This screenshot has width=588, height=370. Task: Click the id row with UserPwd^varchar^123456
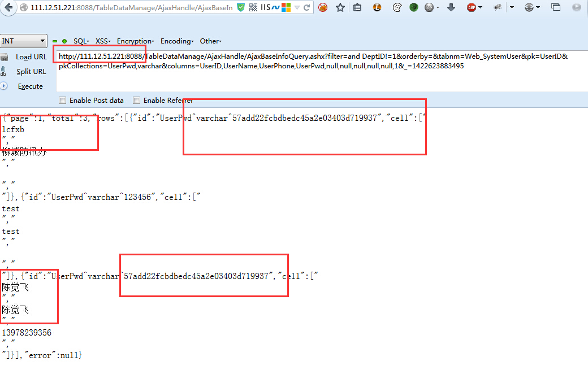101,197
